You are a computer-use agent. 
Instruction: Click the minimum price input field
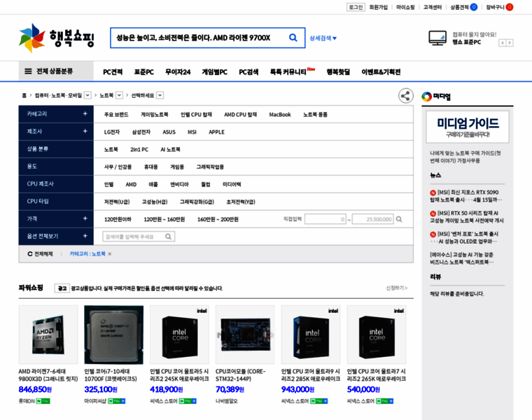tap(325, 219)
